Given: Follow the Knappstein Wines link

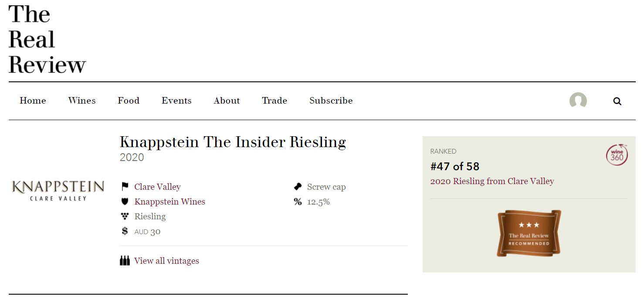Looking at the screenshot, I should click(x=169, y=202).
